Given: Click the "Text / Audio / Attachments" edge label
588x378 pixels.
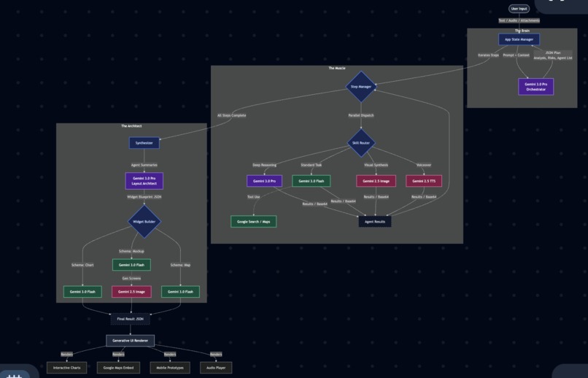Looking at the screenshot, I should (519, 20).
